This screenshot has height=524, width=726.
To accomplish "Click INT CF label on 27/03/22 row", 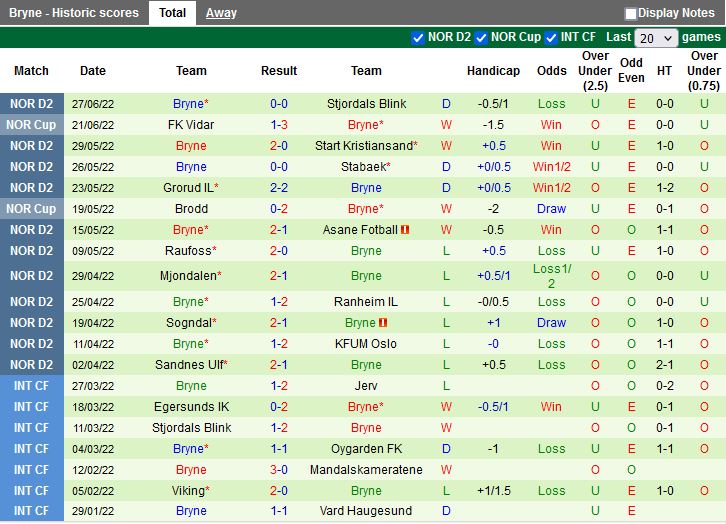I will [31, 386].
